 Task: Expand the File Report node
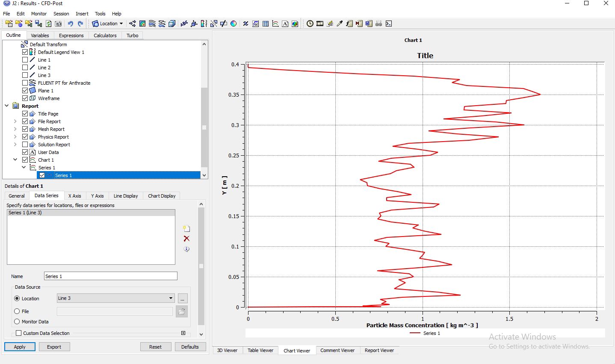click(15, 121)
